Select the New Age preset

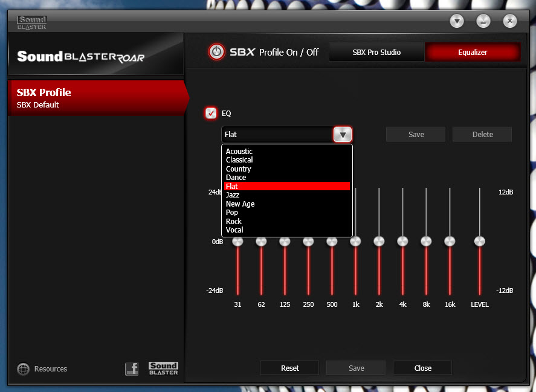coord(287,204)
